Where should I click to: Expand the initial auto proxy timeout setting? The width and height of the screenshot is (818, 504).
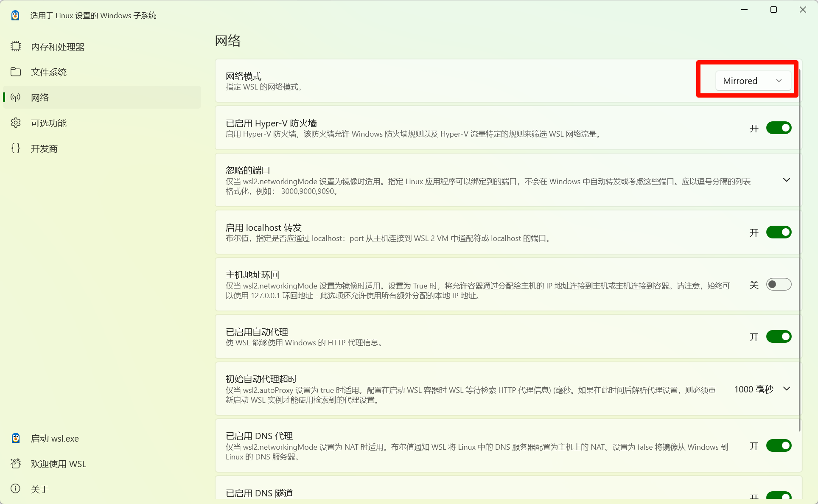[x=786, y=389]
